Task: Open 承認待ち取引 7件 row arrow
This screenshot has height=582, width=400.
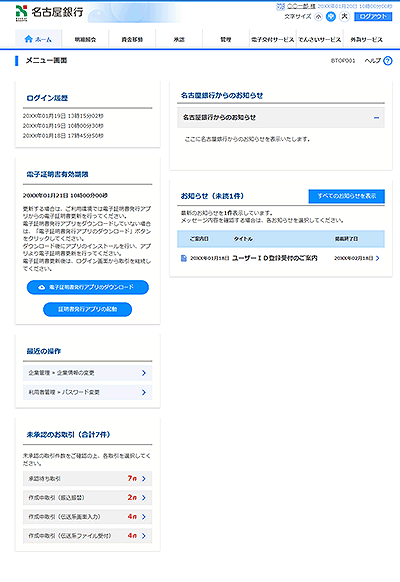Action: click(144, 479)
